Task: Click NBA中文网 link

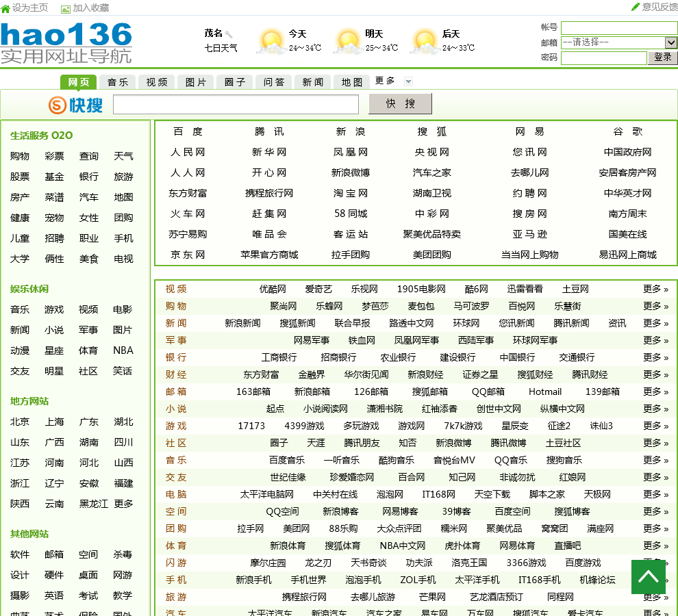Action: (x=402, y=546)
